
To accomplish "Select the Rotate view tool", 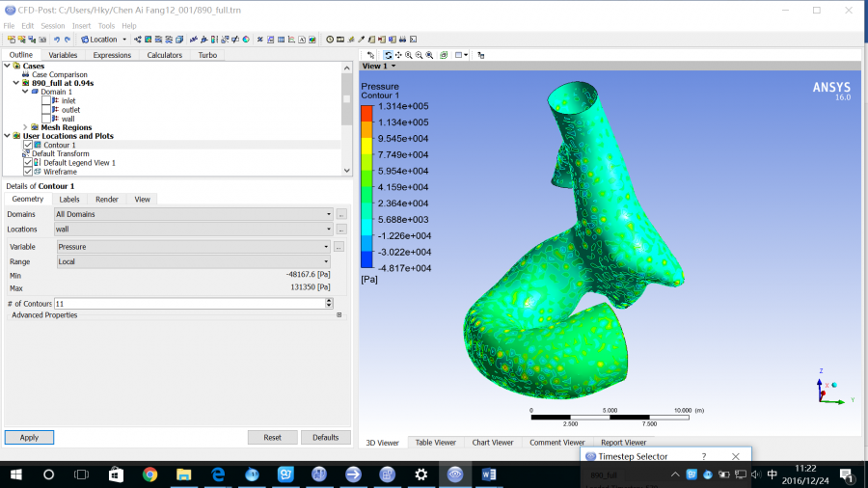I will tap(388, 55).
